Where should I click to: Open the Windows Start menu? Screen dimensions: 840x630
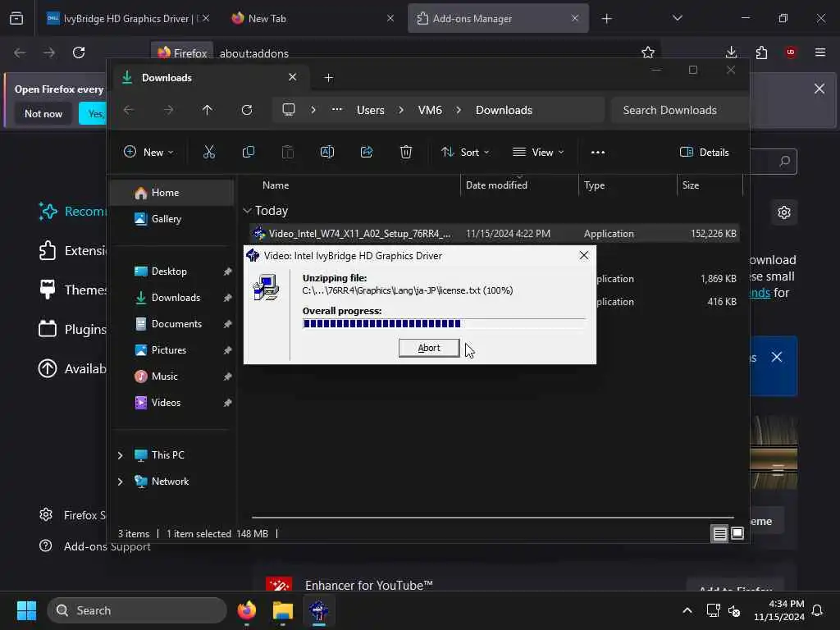(26, 610)
